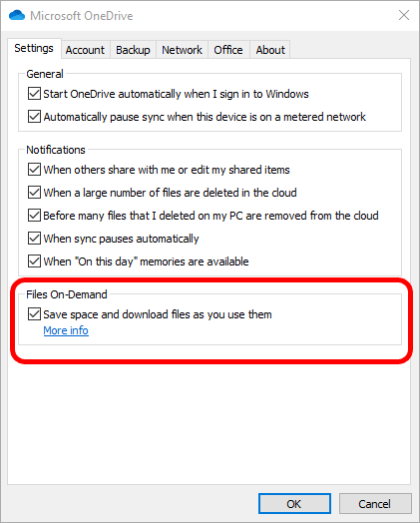This screenshot has width=420, height=523.
Task: Open the Office tab
Action: click(x=228, y=50)
